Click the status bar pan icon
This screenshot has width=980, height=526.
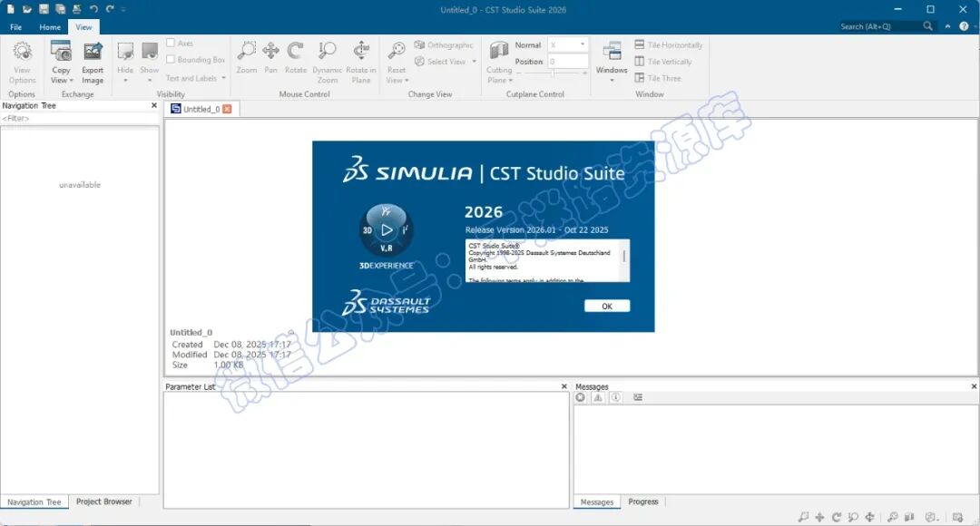click(819, 517)
